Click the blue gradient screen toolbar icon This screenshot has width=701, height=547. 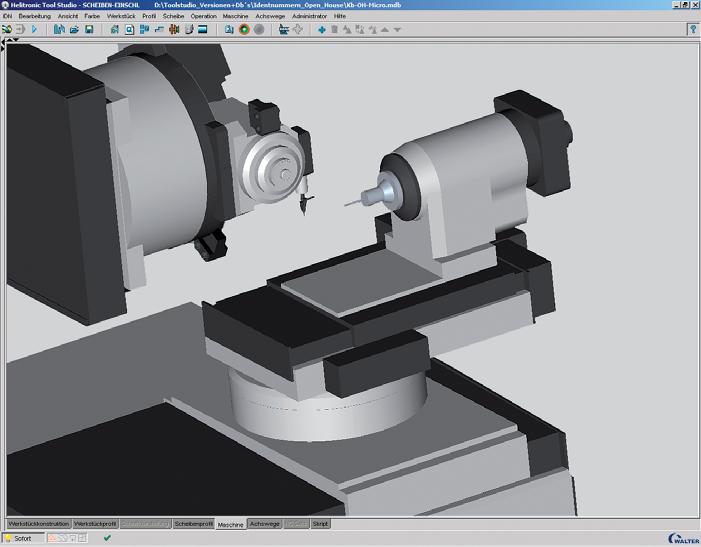pos(203,29)
